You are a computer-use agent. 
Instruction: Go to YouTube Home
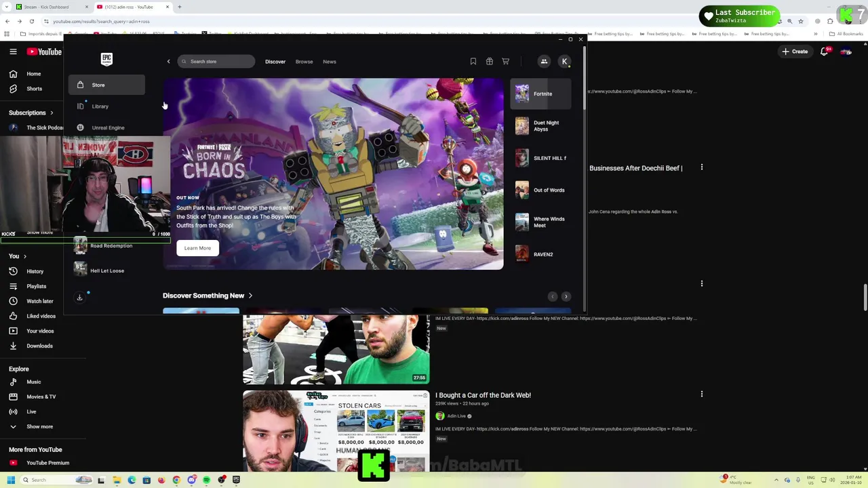click(x=33, y=74)
